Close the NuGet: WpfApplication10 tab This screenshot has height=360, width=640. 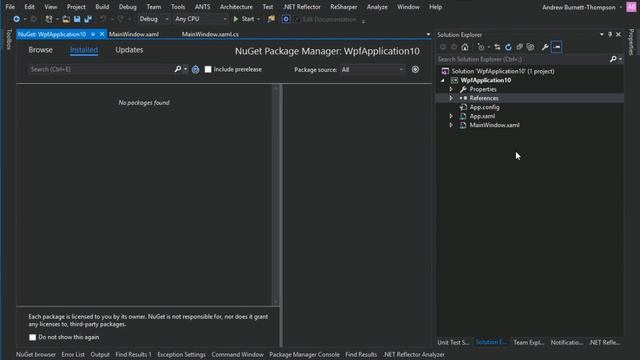pos(102,34)
